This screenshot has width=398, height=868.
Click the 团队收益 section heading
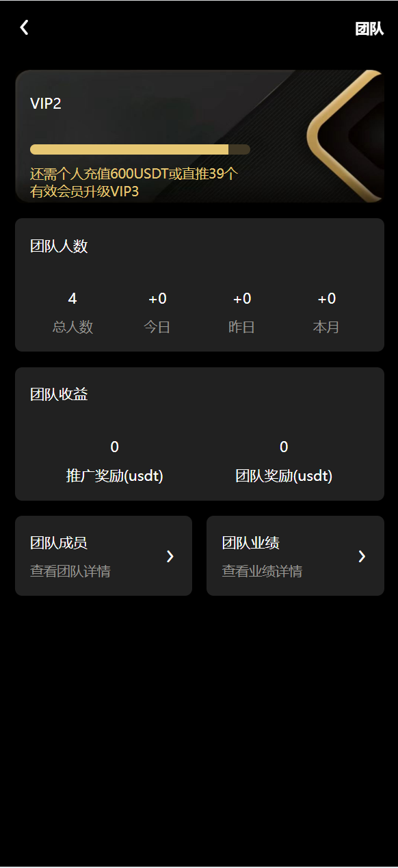coord(59,395)
